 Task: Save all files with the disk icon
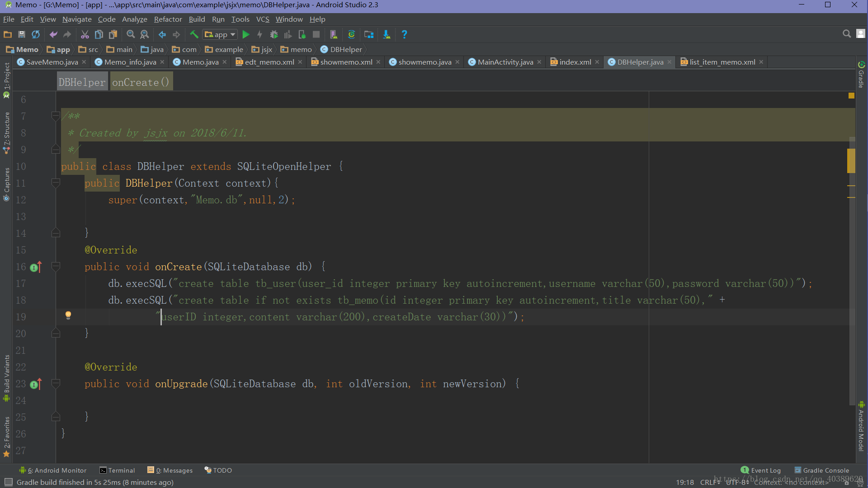21,34
